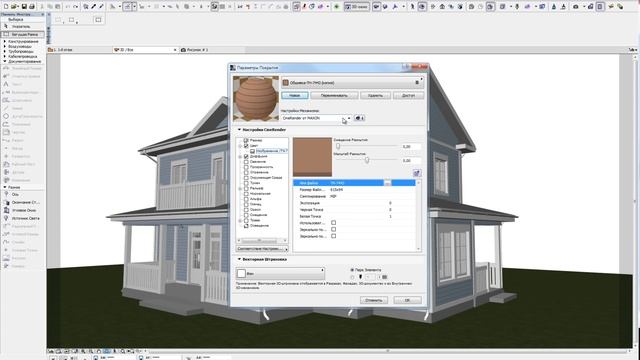Enable the Alpha (Альфа) channel checkbox
The image size is (640, 360).
tap(246, 199)
